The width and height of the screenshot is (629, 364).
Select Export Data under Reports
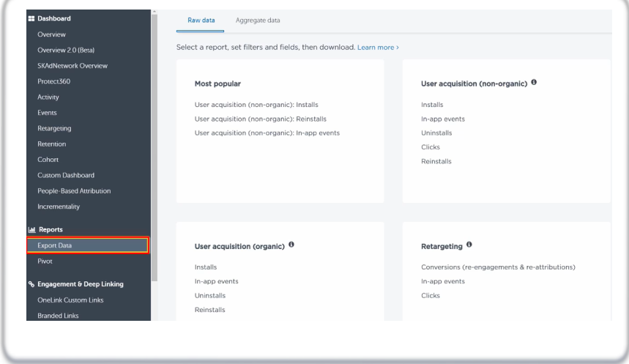coord(88,245)
